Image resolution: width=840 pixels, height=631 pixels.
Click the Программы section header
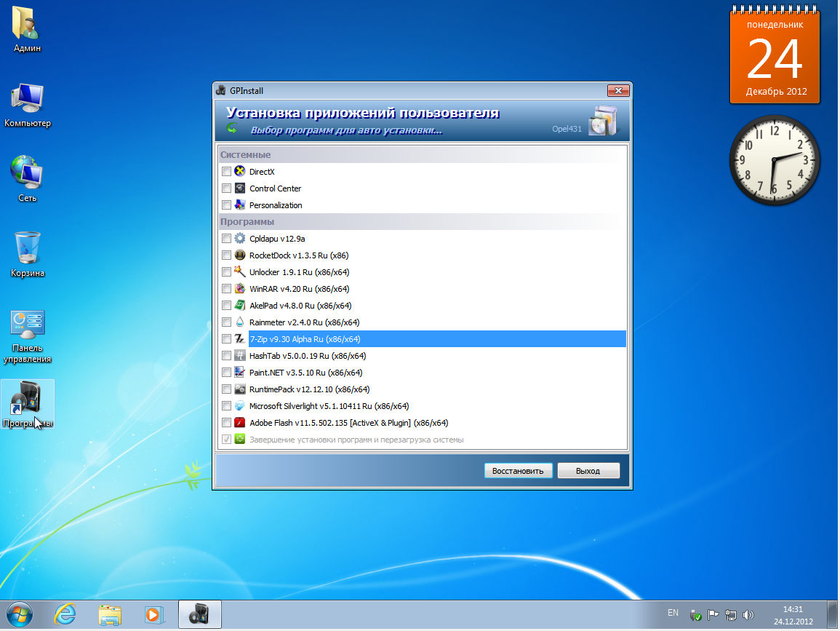pyautogui.click(x=247, y=222)
